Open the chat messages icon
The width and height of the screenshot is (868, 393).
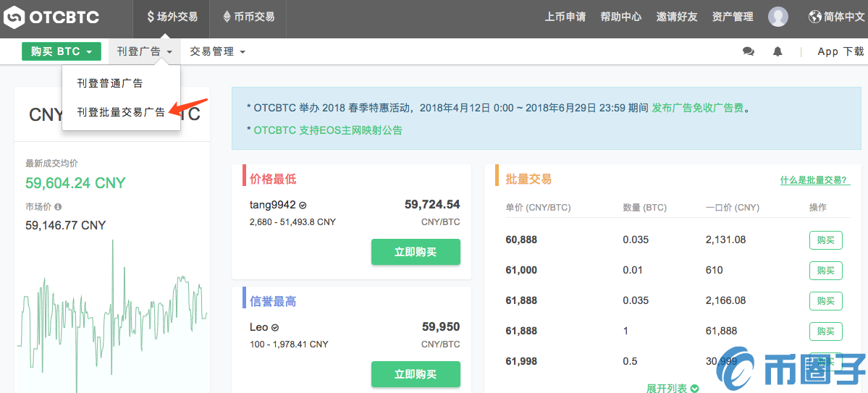pyautogui.click(x=748, y=51)
